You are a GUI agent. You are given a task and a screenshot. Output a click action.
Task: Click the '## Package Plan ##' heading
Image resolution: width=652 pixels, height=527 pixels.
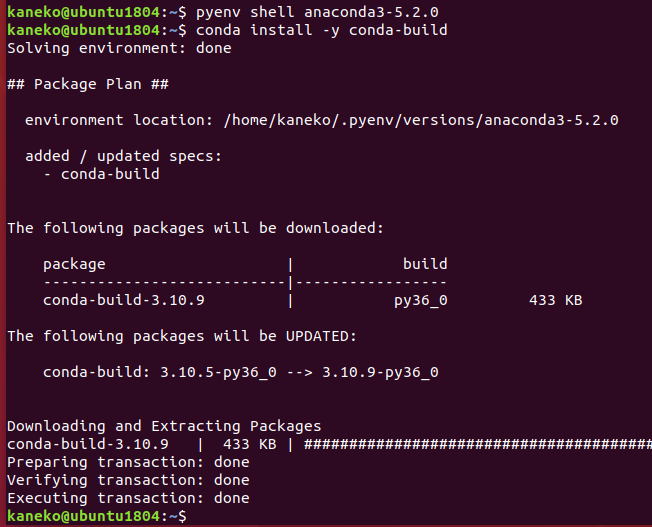88,84
